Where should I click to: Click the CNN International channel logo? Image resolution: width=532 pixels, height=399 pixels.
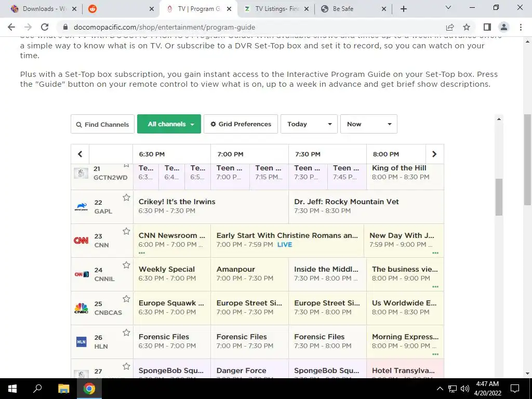tap(82, 274)
